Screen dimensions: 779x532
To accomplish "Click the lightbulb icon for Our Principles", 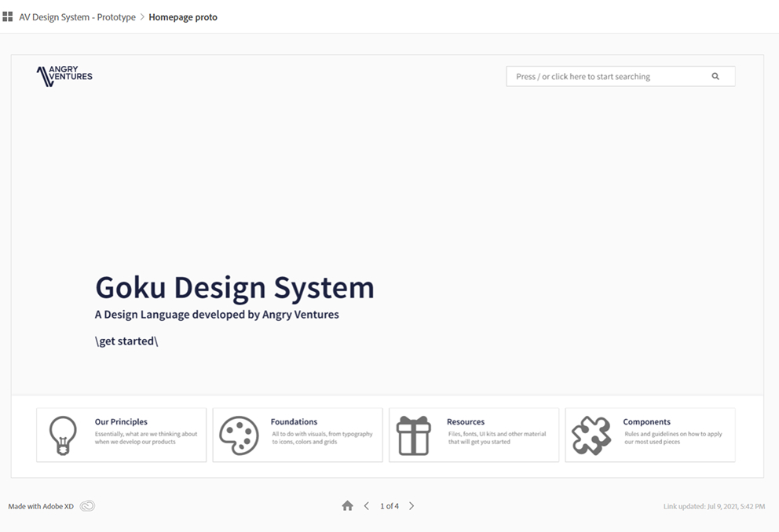I will click(63, 435).
